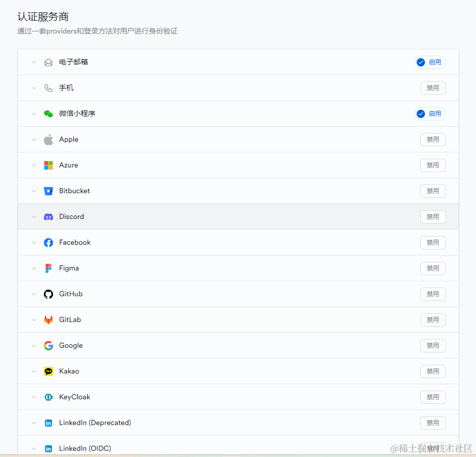Click the Discord provider icon
This screenshot has height=457, width=476.
click(x=48, y=216)
